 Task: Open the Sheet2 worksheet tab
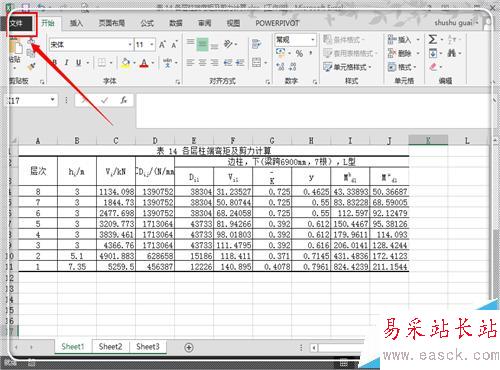point(110,347)
